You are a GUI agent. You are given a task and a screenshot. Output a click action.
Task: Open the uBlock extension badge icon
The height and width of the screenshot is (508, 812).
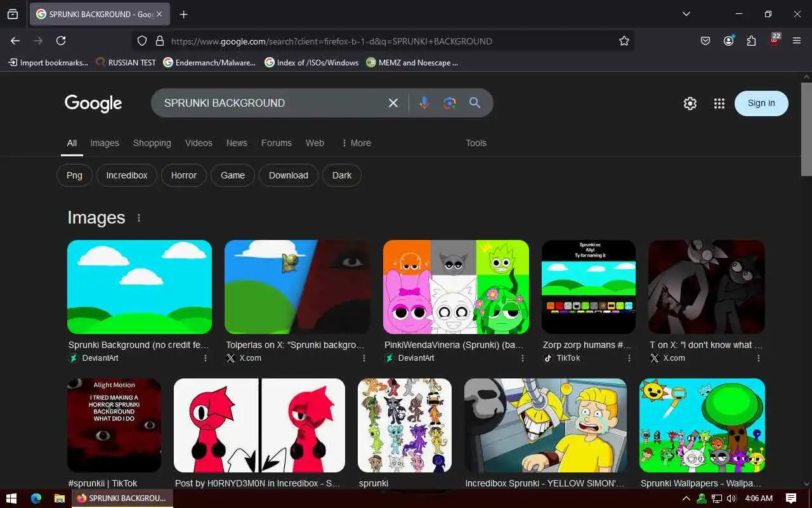point(775,39)
